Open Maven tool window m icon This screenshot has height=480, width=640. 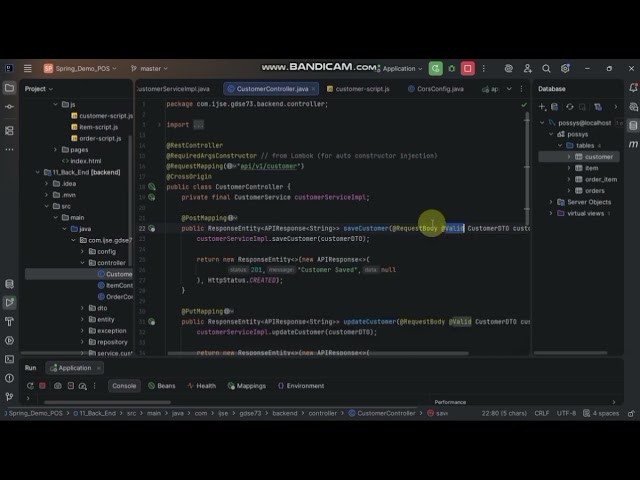[x=633, y=144]
